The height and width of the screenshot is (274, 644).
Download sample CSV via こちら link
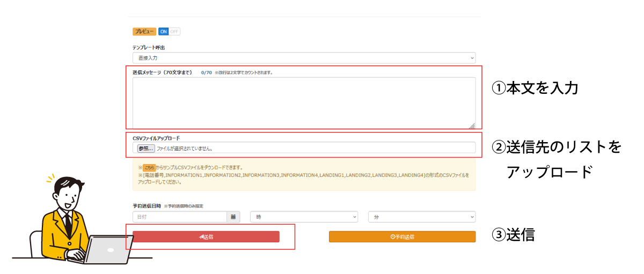click(149, 167)
